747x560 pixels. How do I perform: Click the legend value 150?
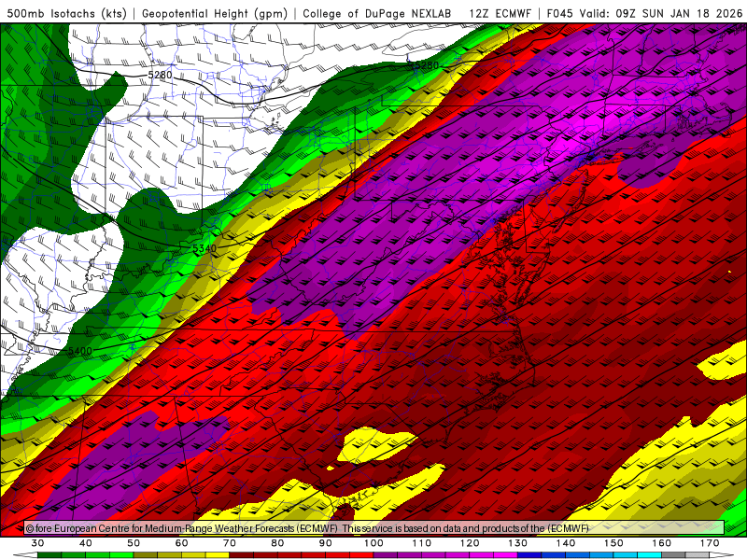point(613,543)
